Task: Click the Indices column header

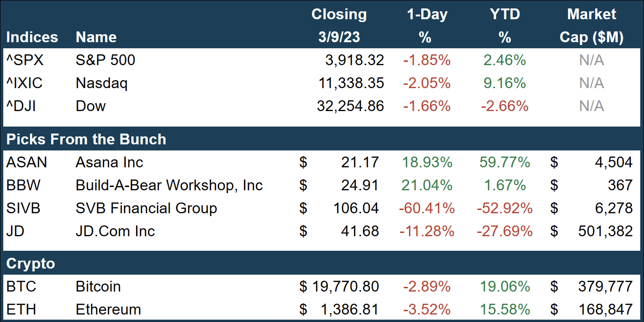Action: click(x=32, y=37)
